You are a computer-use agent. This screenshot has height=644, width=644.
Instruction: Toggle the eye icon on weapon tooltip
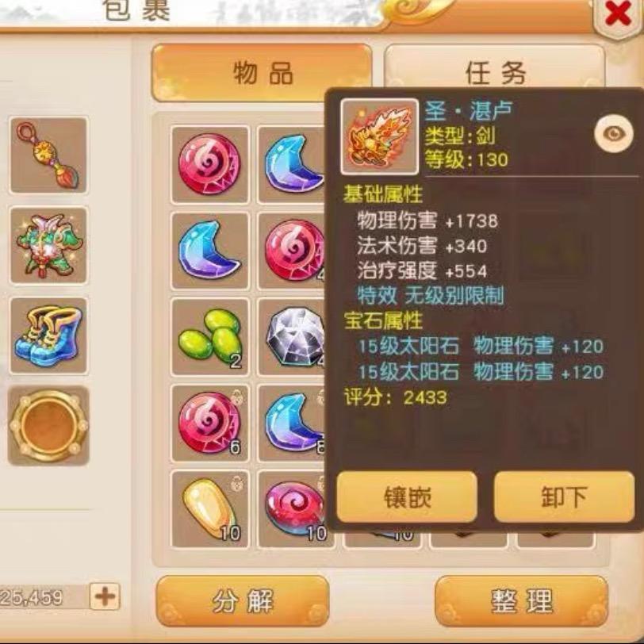tap(614, 134)
